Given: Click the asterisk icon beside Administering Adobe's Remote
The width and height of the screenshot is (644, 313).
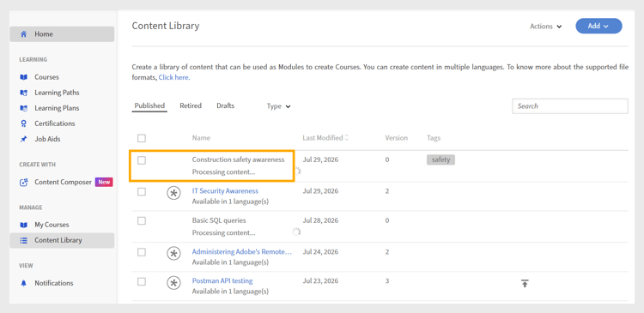Looking at the screenshot, I should pos(173,255).
